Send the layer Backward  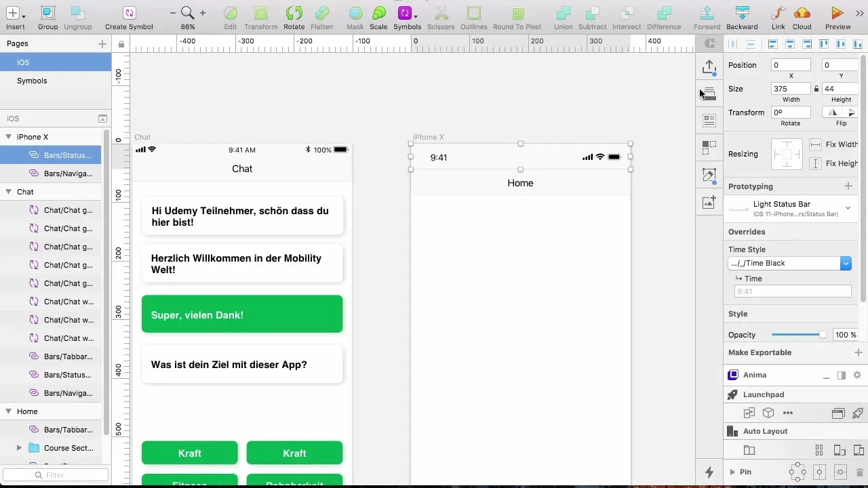tap(743, 13)
